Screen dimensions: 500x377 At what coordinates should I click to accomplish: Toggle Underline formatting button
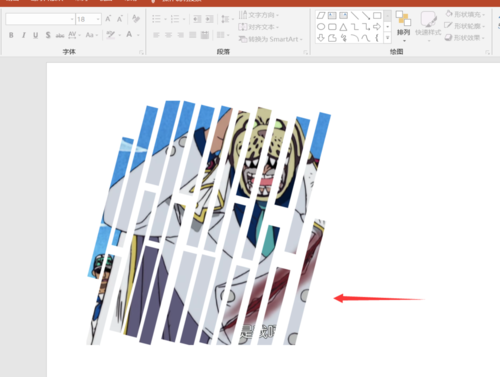coord(35,35)
